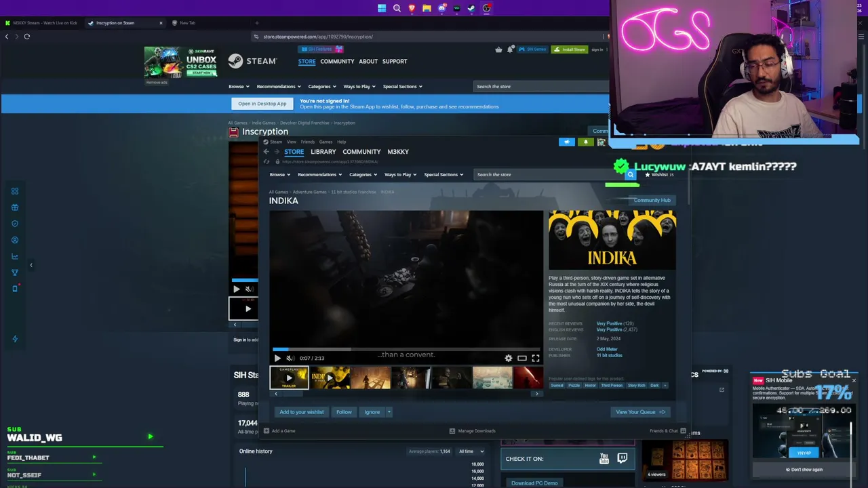Click Add a Game in Steam client

279,431
